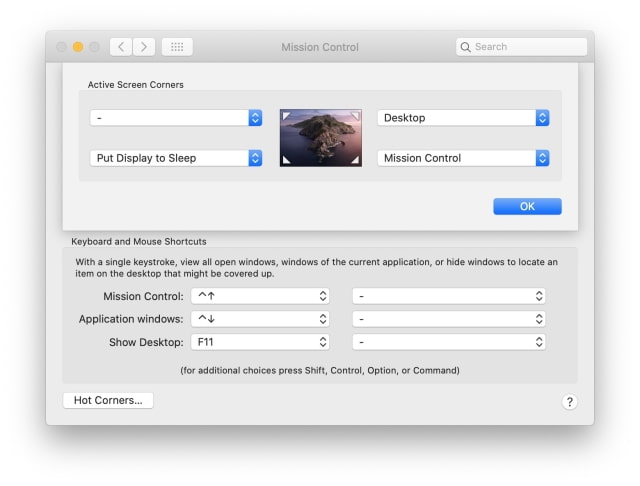Set the Mission Control mouse shortcut dropdown
The width and height of the screenshot is (640, 486).
click(449, 296)
